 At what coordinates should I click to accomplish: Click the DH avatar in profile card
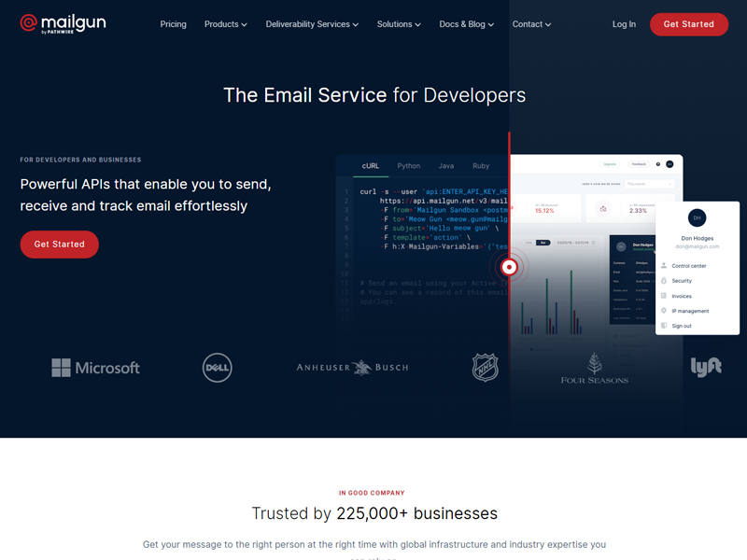[x=697, y=218]
